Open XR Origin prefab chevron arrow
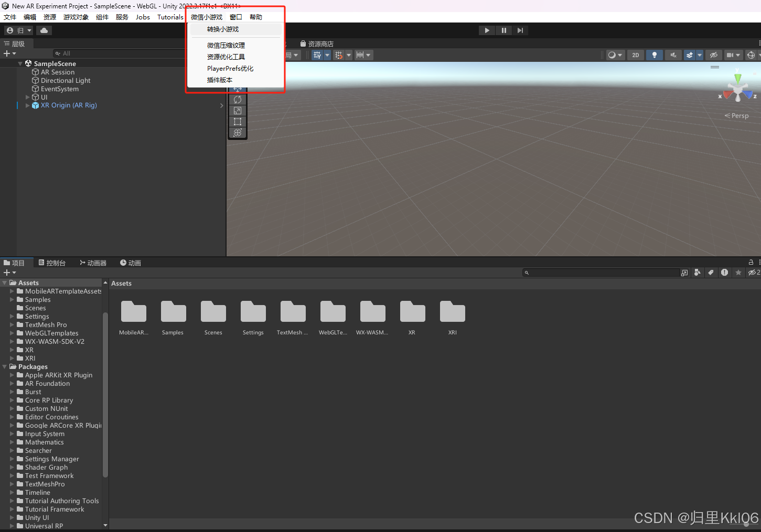This screenshot has height=532, width=761. click(x=221, y=105)
